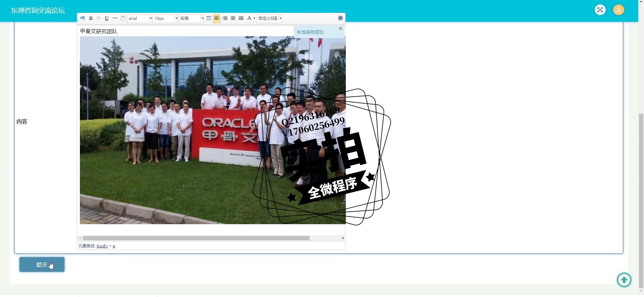The height and width of the screenshot is (297, 644).
Task: Click the 提交 submit button
Action: (x=42, y=264)
